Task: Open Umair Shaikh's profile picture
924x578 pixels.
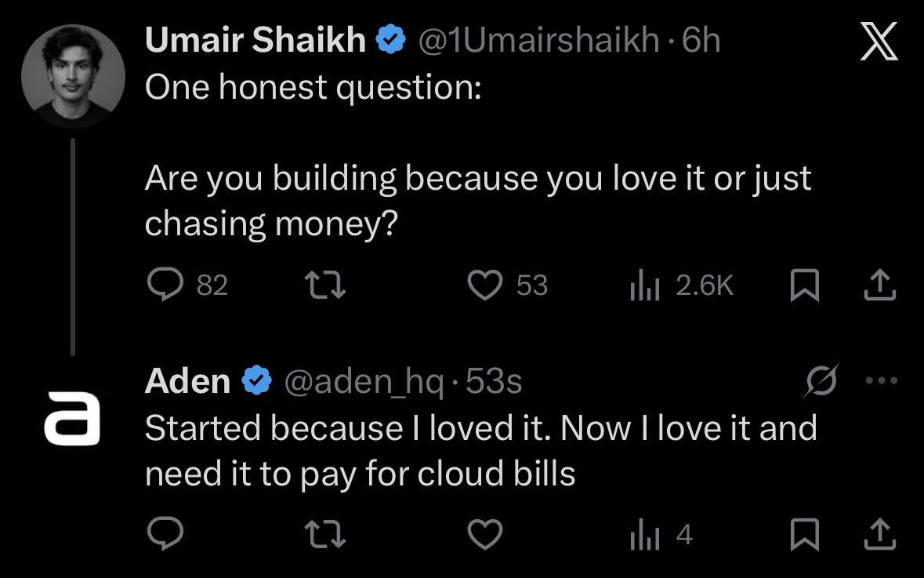Action: coord(73,76)
